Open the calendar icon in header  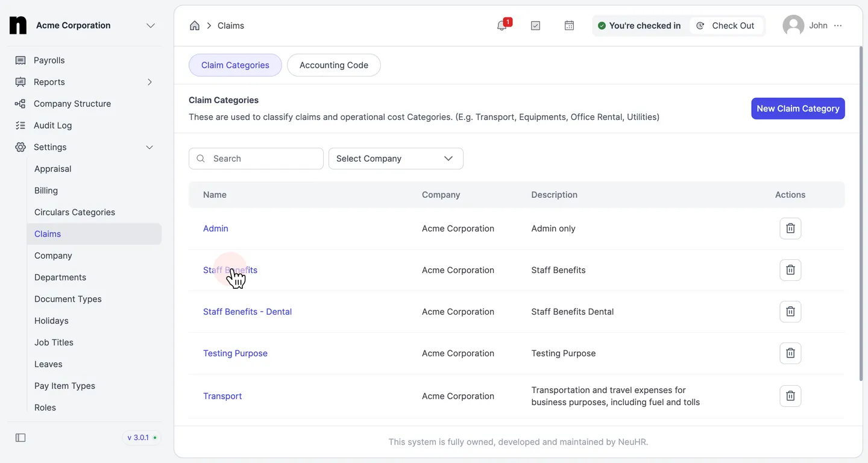pos(569,25)
